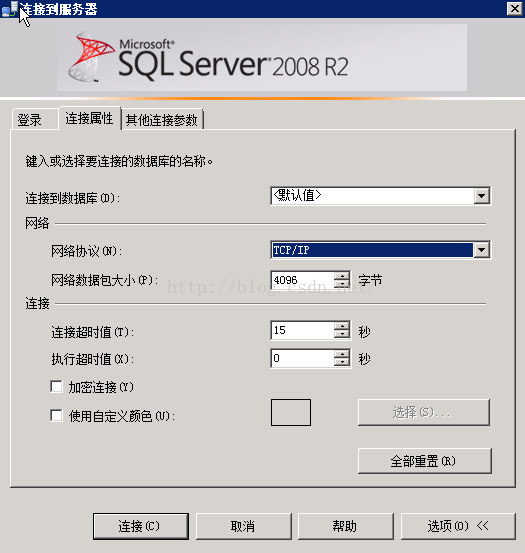Toggle the 使用自定义颜色 checkbox

(56, 415)
